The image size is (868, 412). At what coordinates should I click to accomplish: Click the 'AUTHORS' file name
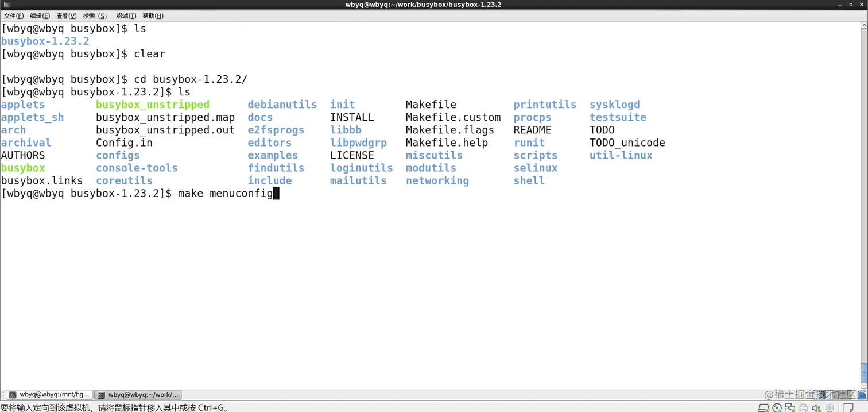(x=23, y=155)
